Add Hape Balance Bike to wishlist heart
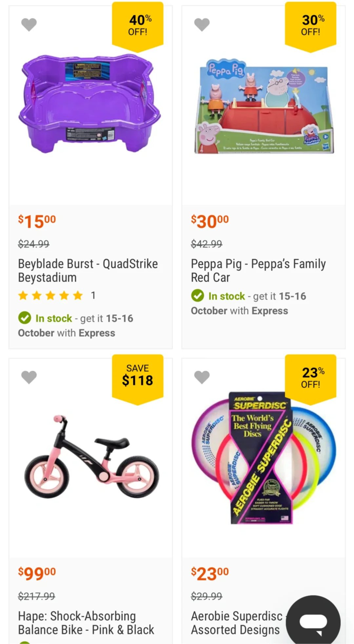This screenshot has width=354, height=644. (29, 377)
